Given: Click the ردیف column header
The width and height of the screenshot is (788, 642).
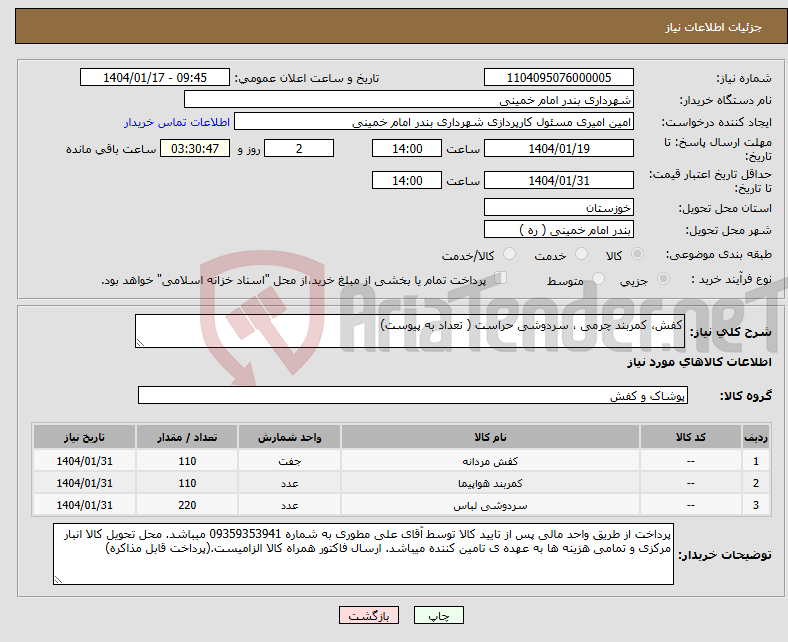Looking at the screenshot, I should click(756, 437).
